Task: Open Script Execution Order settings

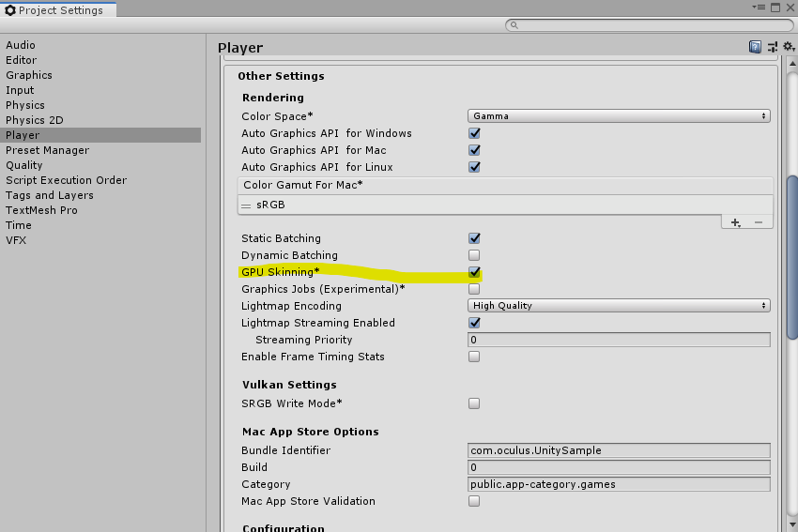Action: tap(66, 180)
